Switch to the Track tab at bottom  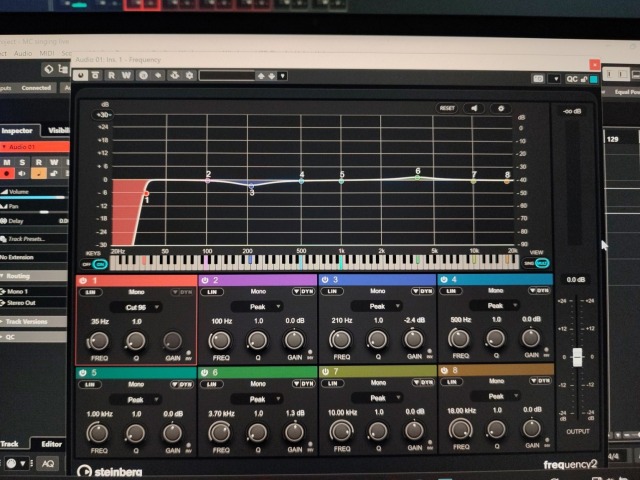(10, 444)
